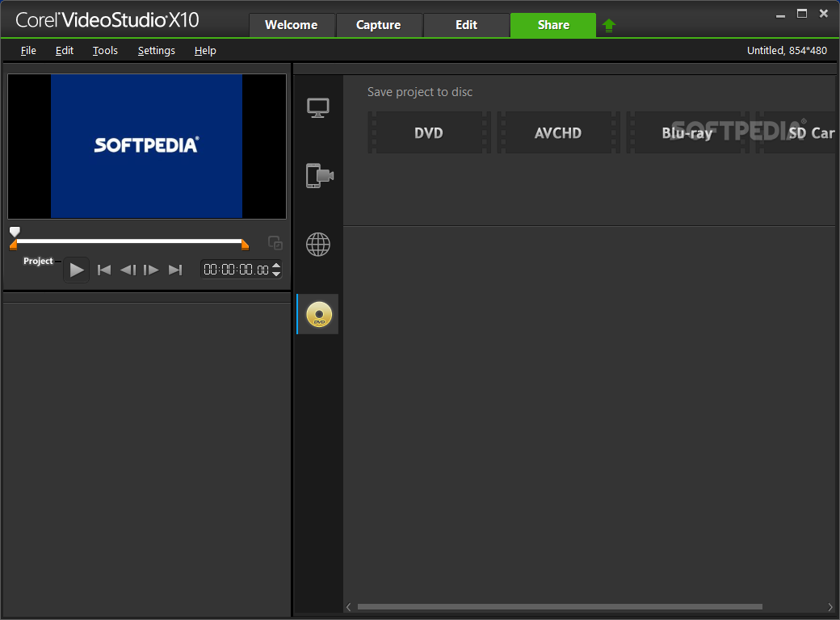The height and width of the screenshot is (620, 840).
Task: Open the Settings menu
Action: click(157, 50)
